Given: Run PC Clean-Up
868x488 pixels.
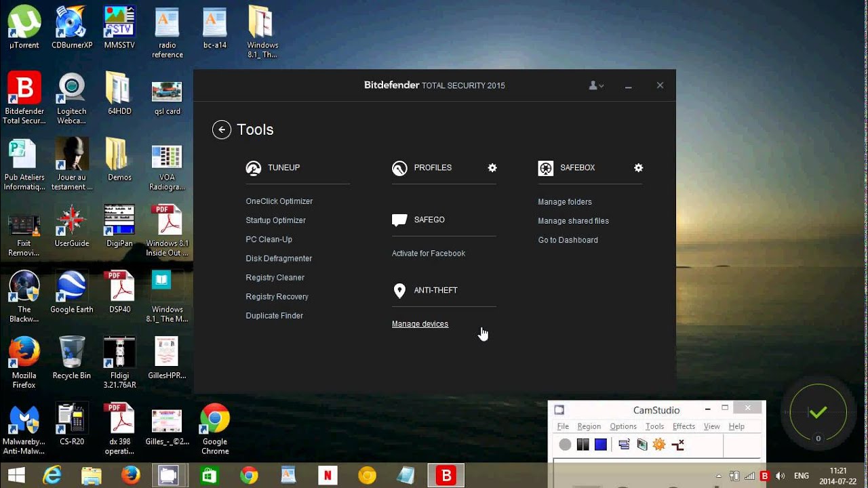Looking at the screenshot, I should pos(269,239).
